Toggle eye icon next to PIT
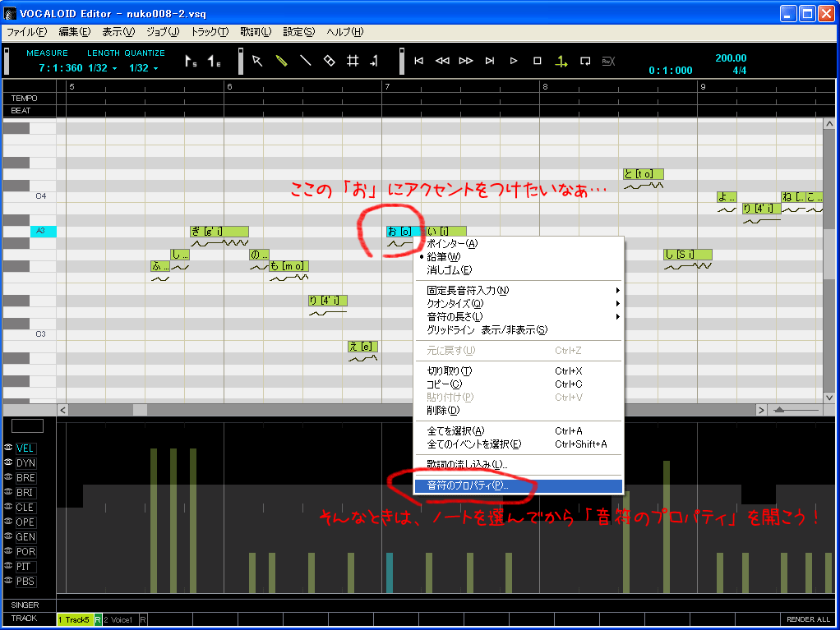Viewport: 840px width, 630px height. point(8,565)
